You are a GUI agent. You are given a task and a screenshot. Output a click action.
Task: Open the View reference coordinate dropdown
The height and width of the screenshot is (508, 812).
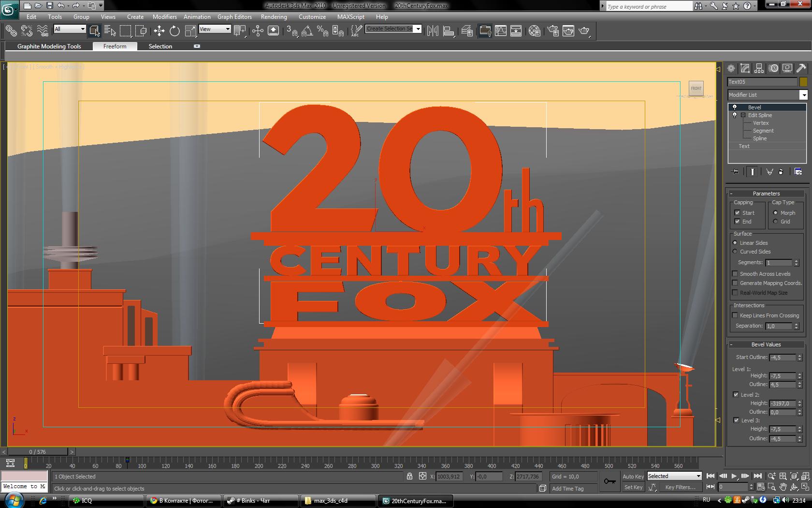point(228,29)
